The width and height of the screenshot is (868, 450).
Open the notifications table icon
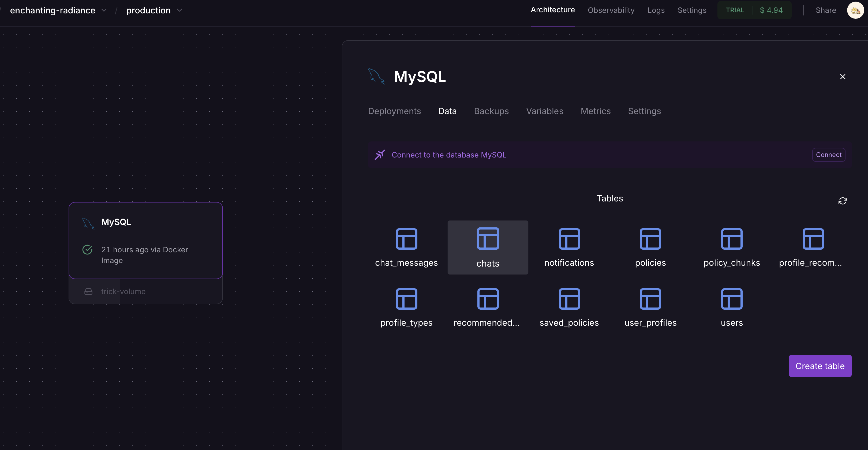[x=569, y=239]
